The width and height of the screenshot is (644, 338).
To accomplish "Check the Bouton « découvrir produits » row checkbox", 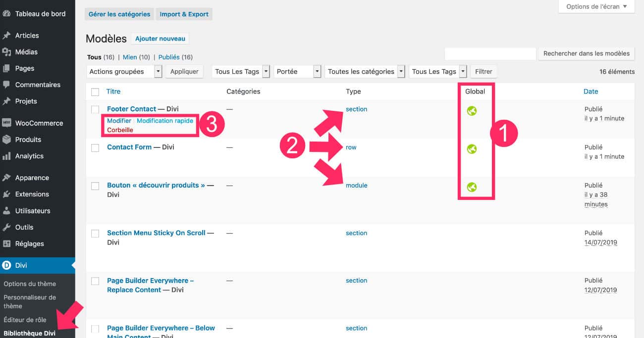I will tap(95, 186).
